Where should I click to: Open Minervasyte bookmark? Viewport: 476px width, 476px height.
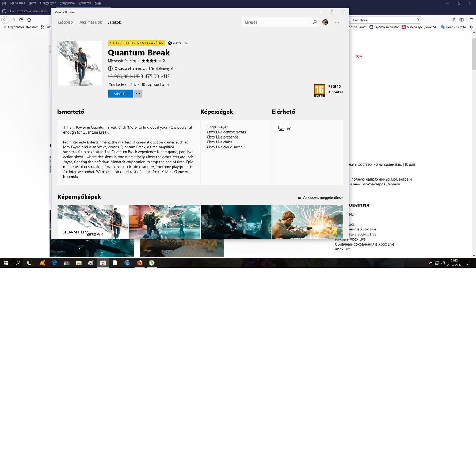[420, 27]
